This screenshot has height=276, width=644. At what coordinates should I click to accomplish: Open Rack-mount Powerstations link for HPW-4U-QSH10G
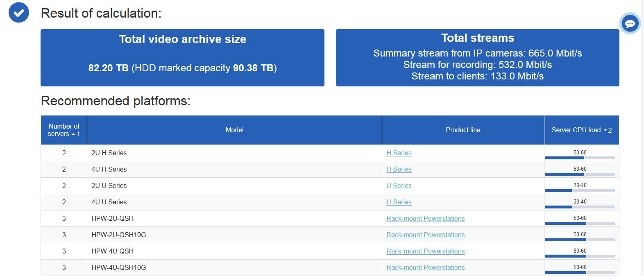pyautogui.click(x=426, y=267)
